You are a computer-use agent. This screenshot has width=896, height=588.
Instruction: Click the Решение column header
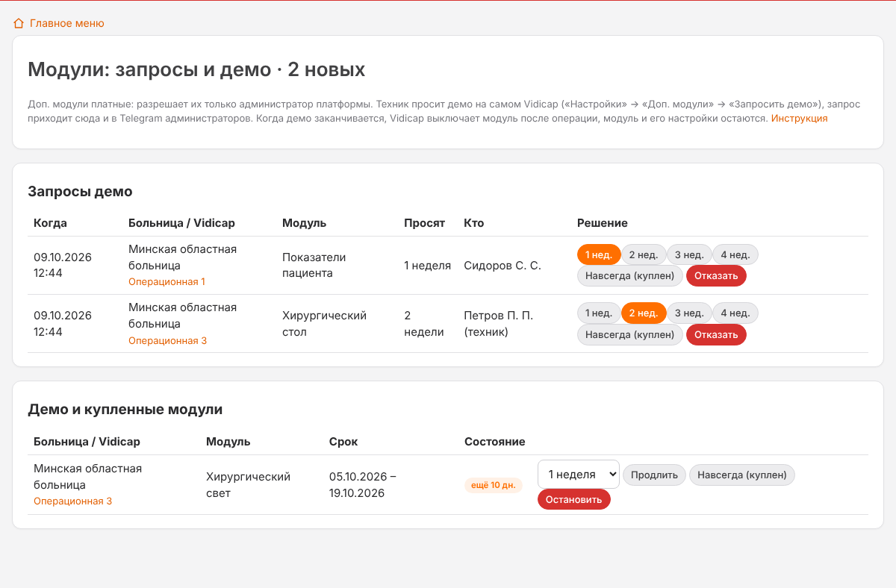pyautogui.click(x=603, y=223)
